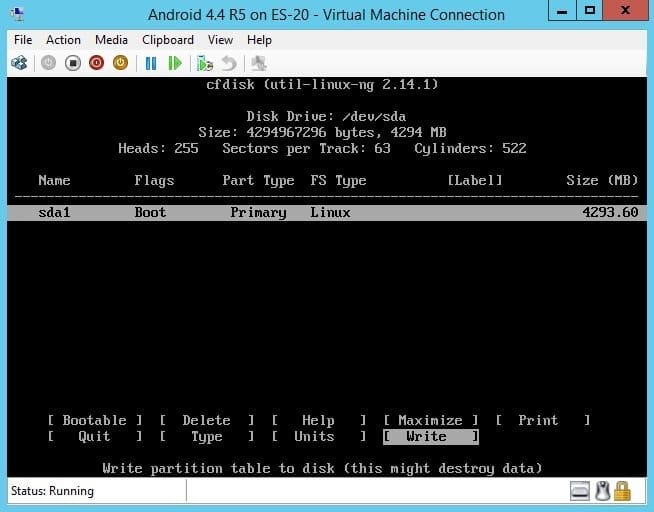The width and height of the screenshot is (654, 512).
Task: Select the cfdisk Help option
Action: [319, 420]
